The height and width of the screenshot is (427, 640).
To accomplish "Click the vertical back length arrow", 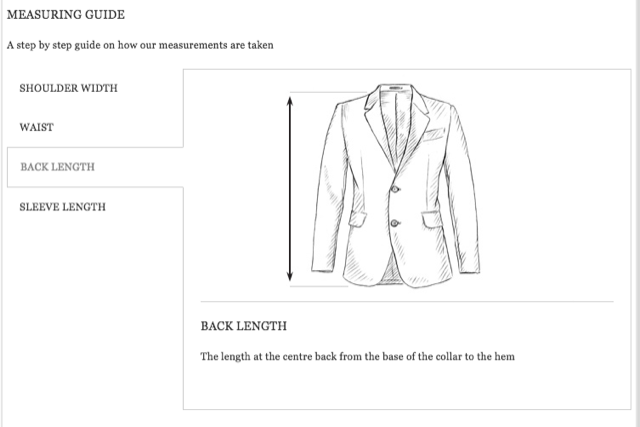I will pos(290,189).
